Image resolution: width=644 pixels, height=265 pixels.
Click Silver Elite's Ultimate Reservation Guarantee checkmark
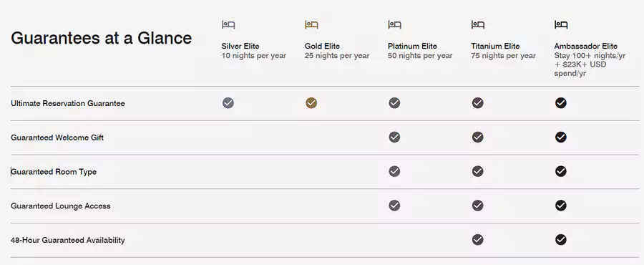228,102
